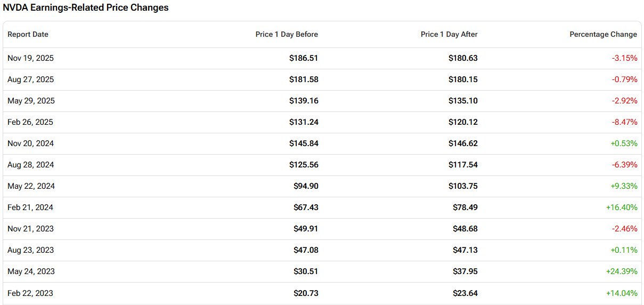Select the -8.47% percentage change value
The width and height of the screenshot is (644, 305).
(624, 122)
